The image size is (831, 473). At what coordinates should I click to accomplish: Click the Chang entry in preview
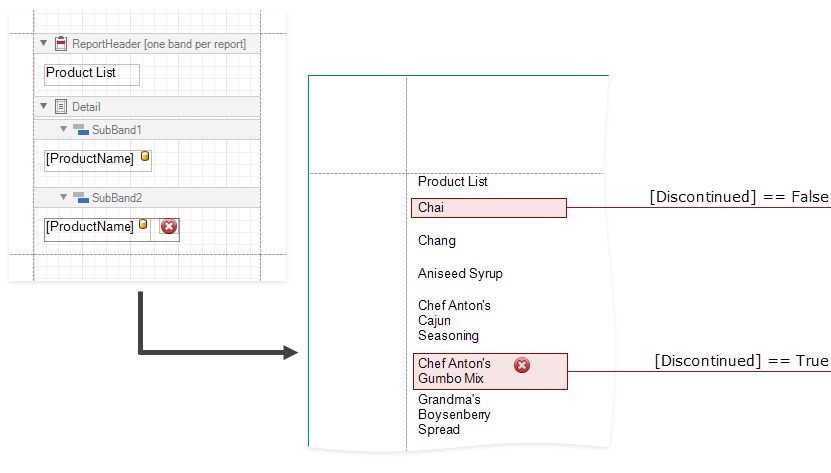[437, 240]
